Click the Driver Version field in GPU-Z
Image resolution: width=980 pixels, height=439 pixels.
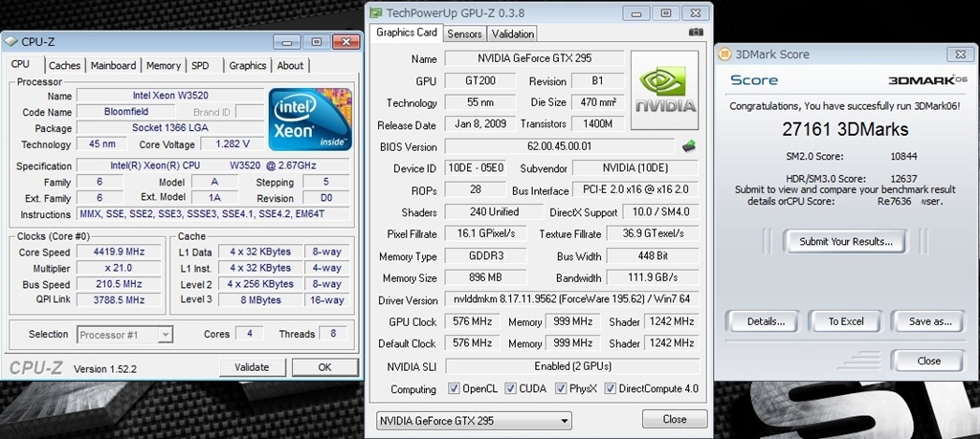click(x=571, y=299)
